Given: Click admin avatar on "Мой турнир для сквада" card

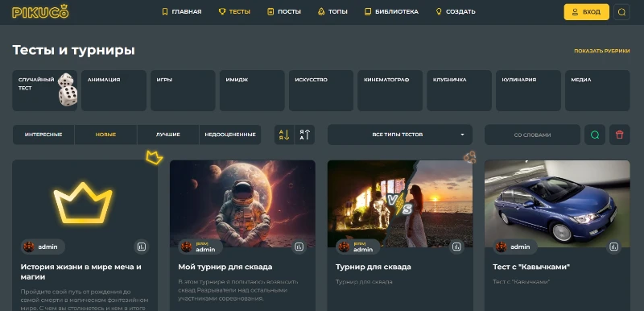Looking at the screenshot, I should (x=187, y=247).
